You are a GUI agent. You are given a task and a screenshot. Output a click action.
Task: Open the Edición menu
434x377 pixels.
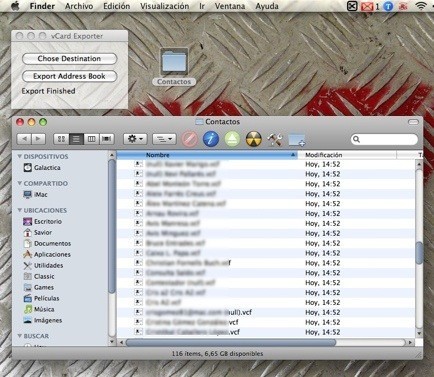coord(117,6)
